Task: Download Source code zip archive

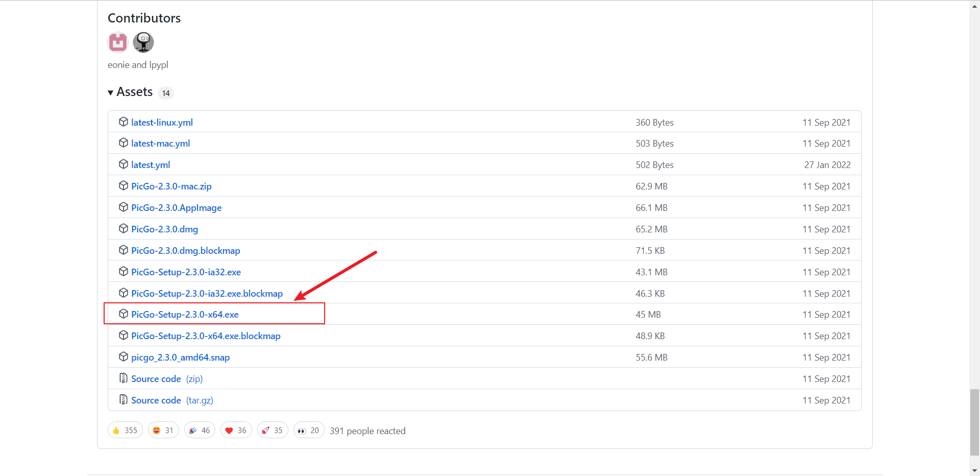Action: tap(167, 379)
